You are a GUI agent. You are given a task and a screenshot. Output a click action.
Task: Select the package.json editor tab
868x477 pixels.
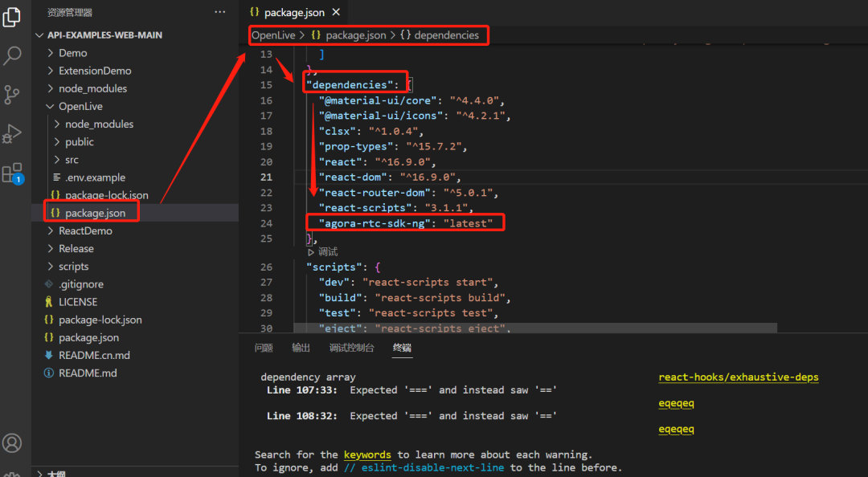pos(294,12)
